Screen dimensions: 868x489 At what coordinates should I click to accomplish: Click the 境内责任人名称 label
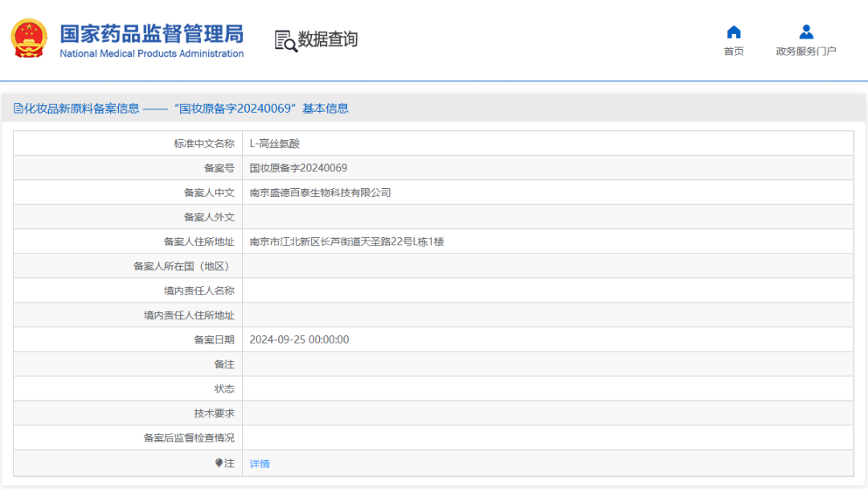[199, 290]
